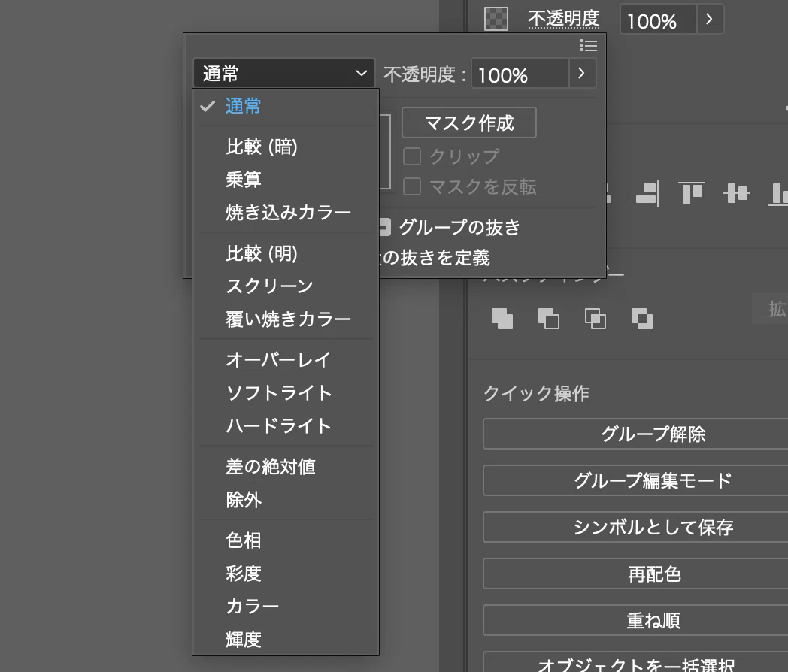Click the オブジェクトを一括選択 button
The image size is (788, 672).
click(635, 663)
